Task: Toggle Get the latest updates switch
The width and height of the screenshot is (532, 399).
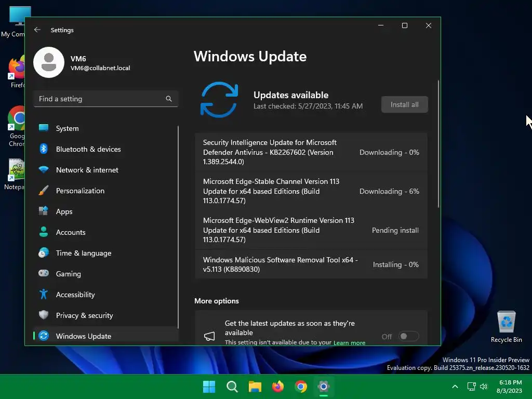Action: pos(408,336)
